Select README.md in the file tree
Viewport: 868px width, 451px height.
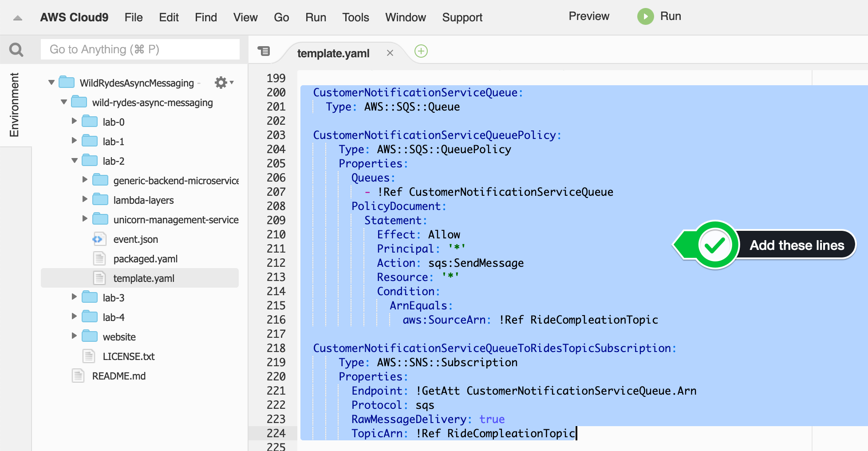[119, 376]
